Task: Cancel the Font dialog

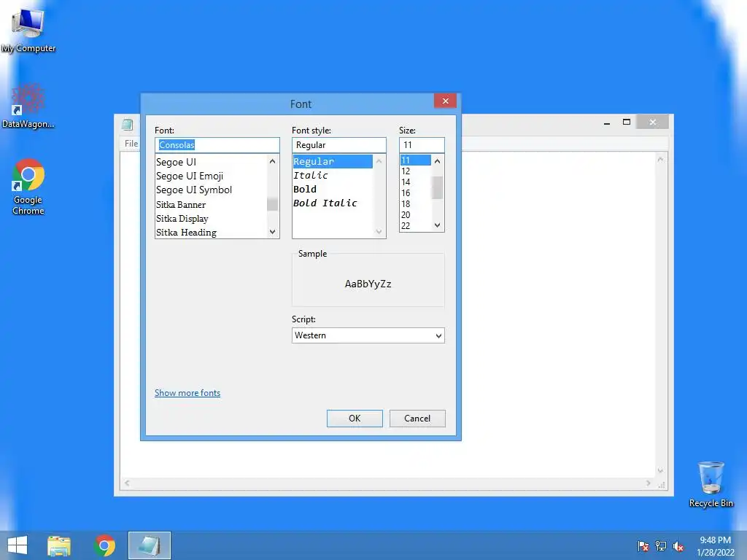Action: point(417,418)
